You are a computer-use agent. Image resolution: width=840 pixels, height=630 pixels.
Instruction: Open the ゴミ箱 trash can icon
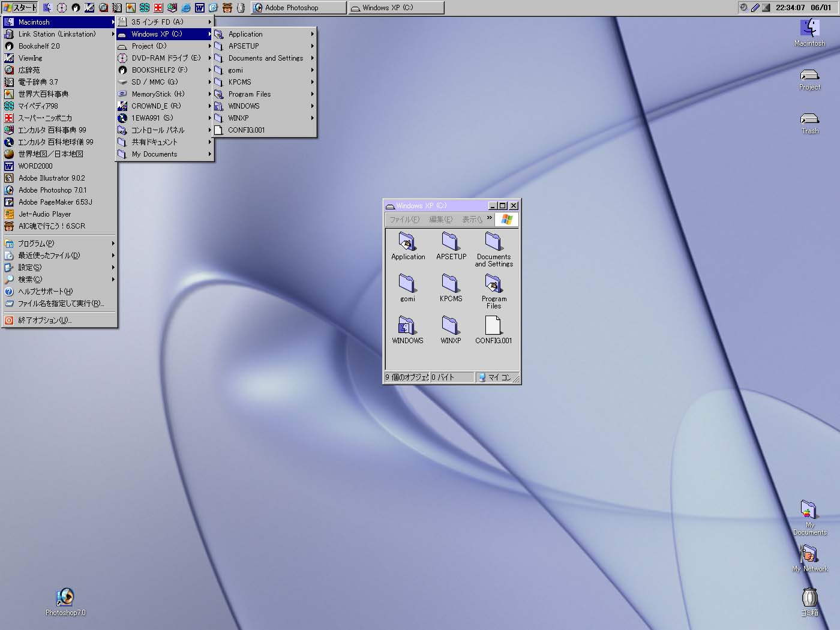click(x=810, y=602)
